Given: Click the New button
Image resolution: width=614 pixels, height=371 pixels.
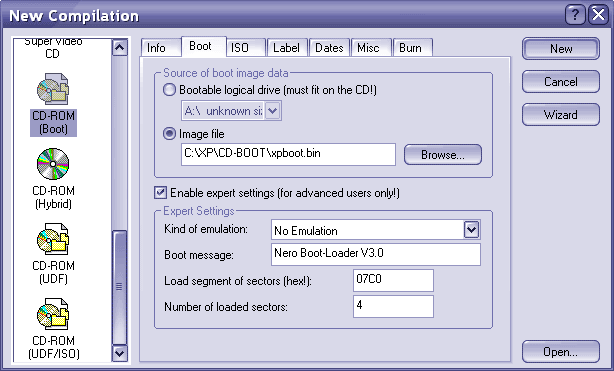Looking at the screenshot, I should click(561, 49).
